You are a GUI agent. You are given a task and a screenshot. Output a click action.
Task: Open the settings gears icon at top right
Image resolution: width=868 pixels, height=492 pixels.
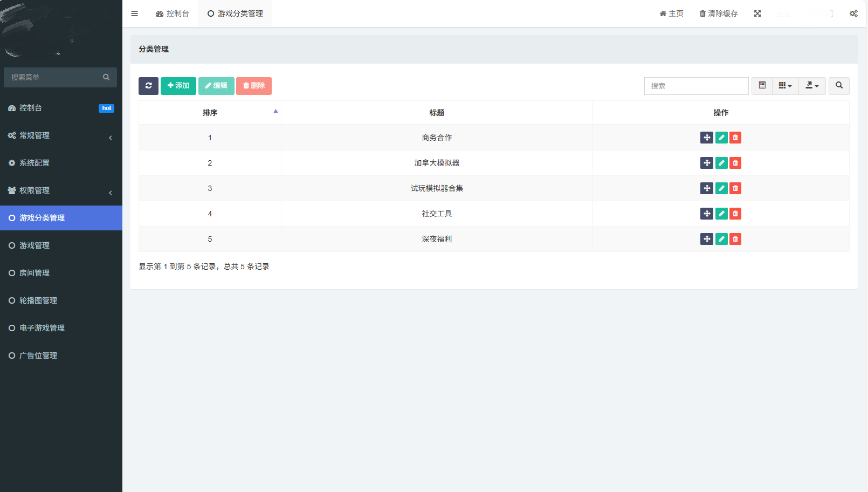tap(853, 13)
